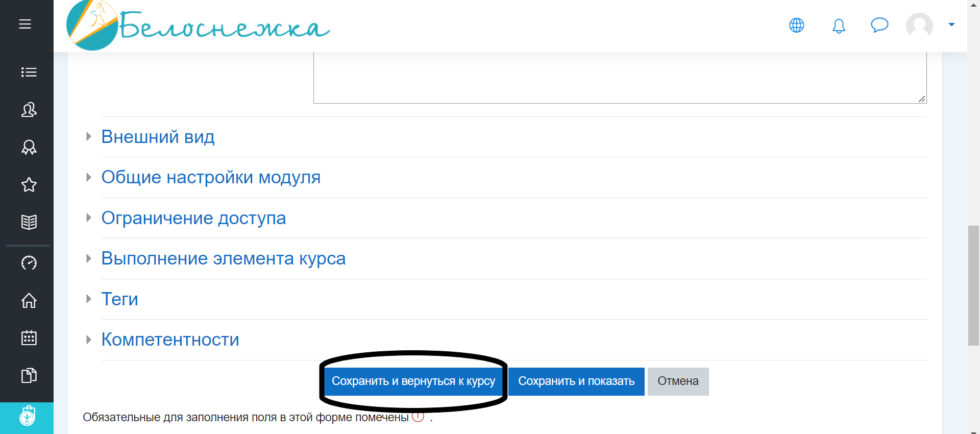Expand the Внешний вид section
This screenshot has width=980, height=434.
158,137
